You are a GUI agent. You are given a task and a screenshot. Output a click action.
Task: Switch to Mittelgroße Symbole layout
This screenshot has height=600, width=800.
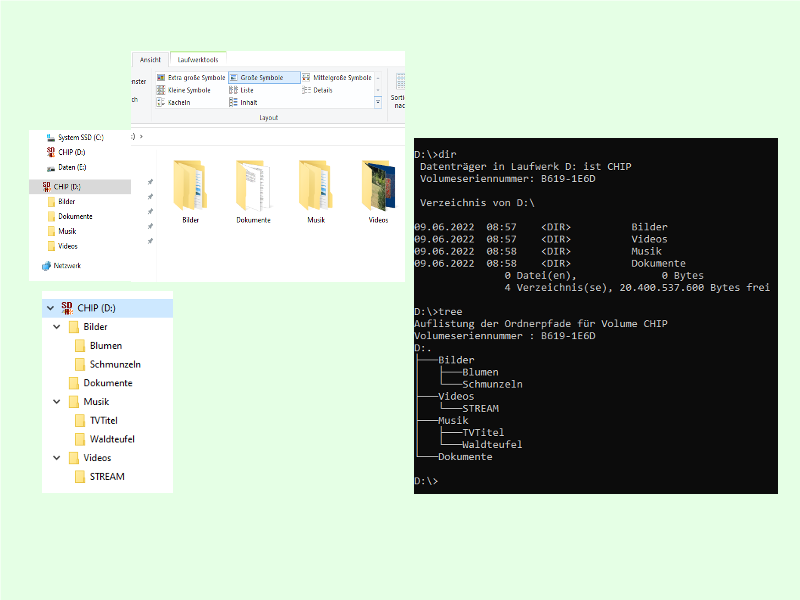coord(337,78)
